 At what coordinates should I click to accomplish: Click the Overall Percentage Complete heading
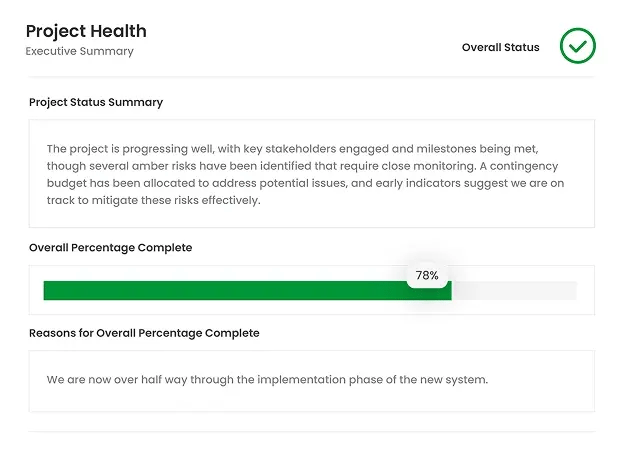(110, 247)
